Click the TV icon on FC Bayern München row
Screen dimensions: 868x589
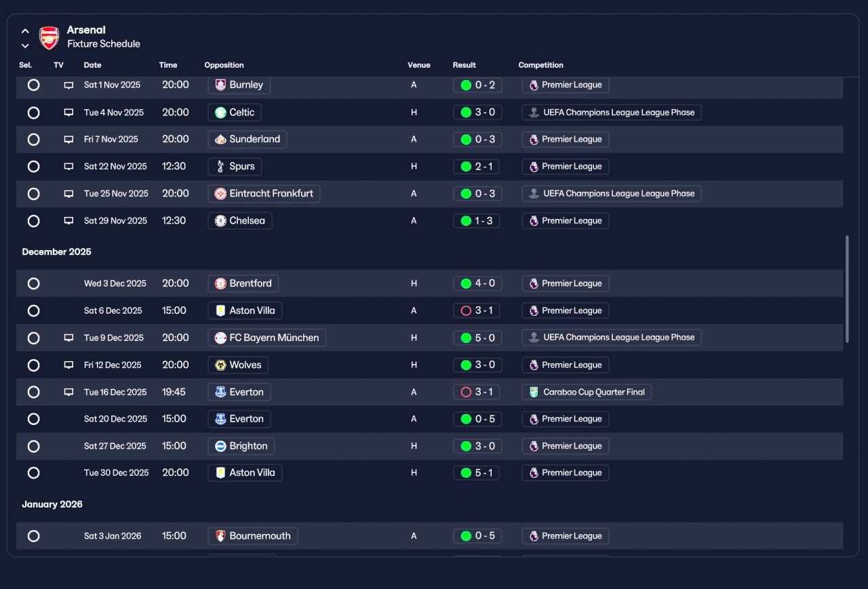[68, 338]
